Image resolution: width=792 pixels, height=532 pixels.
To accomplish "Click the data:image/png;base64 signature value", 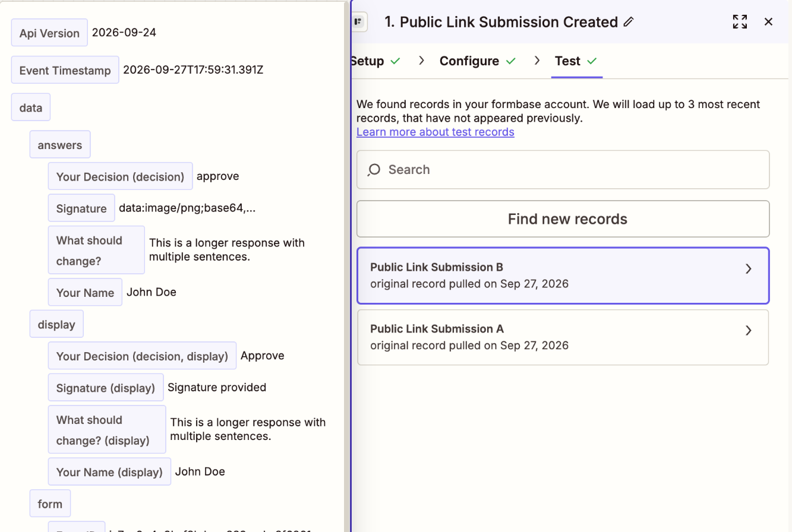I will tap(187, 208).
